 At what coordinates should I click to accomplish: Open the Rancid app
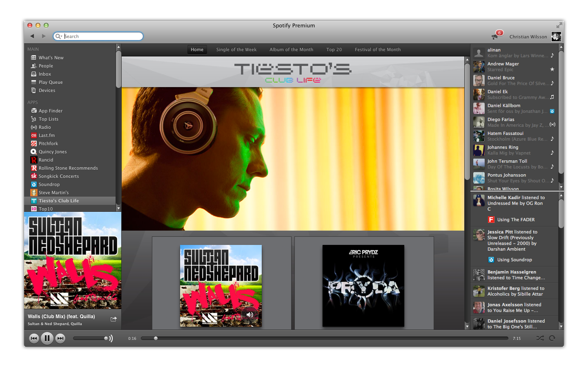pos(42,160)
